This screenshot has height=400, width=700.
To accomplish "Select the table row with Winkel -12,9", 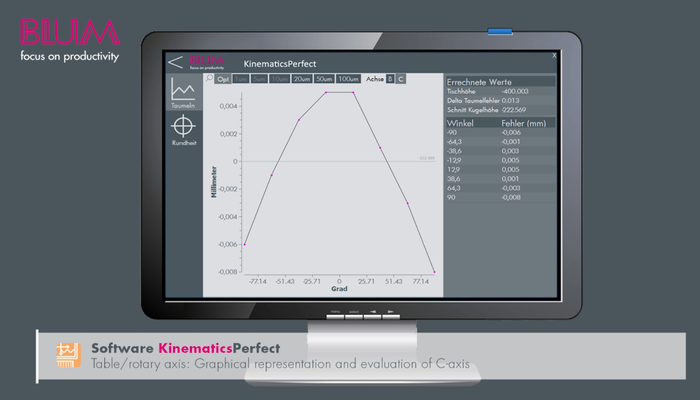I will (500, 160).
